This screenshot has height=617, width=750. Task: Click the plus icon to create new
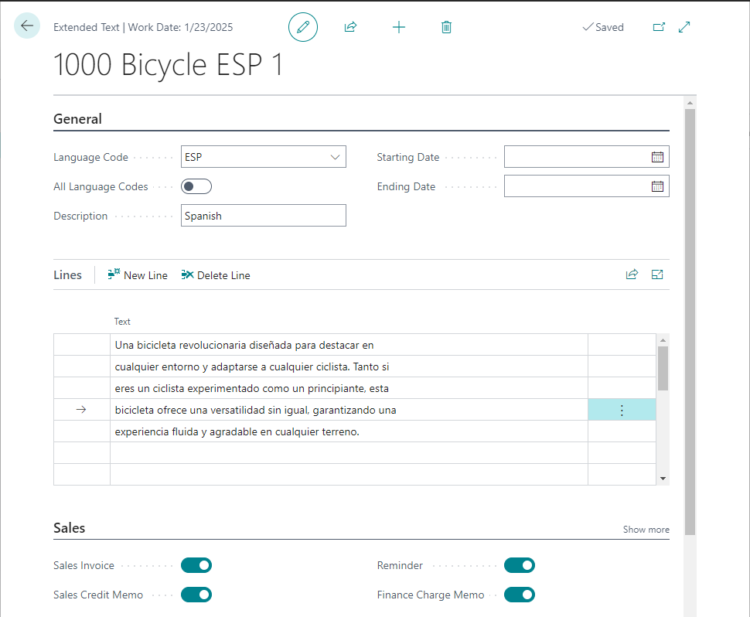coord(398,27)
